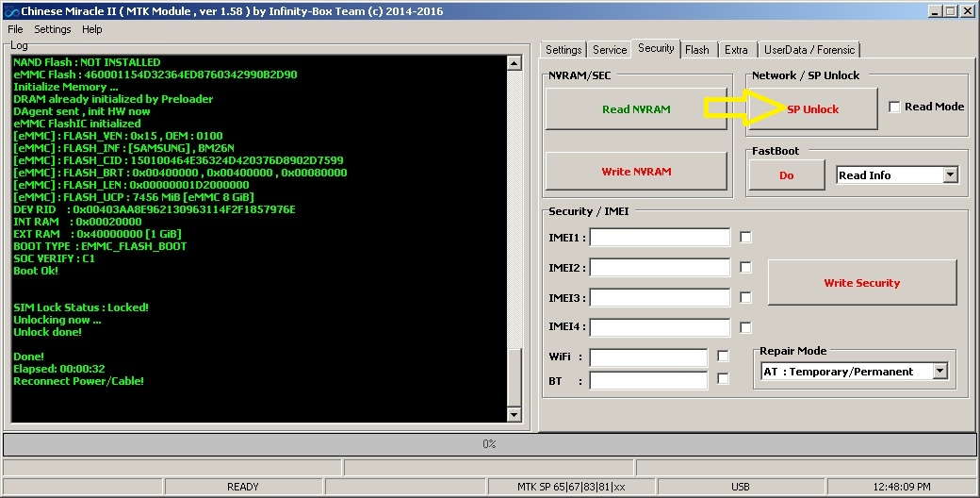Viewport: 980px width, 498px height.
Task: Switch to the Service tab
Action: coord(610,50)
